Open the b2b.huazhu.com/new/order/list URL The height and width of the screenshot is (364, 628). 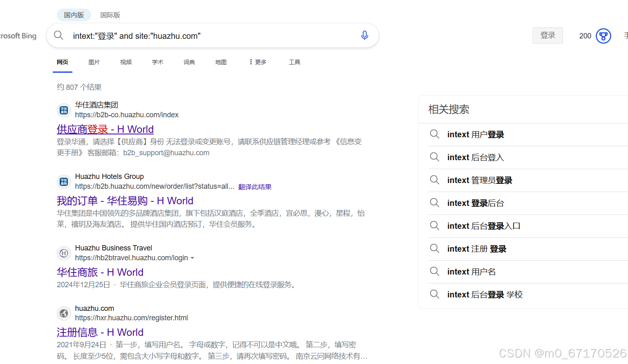coord(155,186)
